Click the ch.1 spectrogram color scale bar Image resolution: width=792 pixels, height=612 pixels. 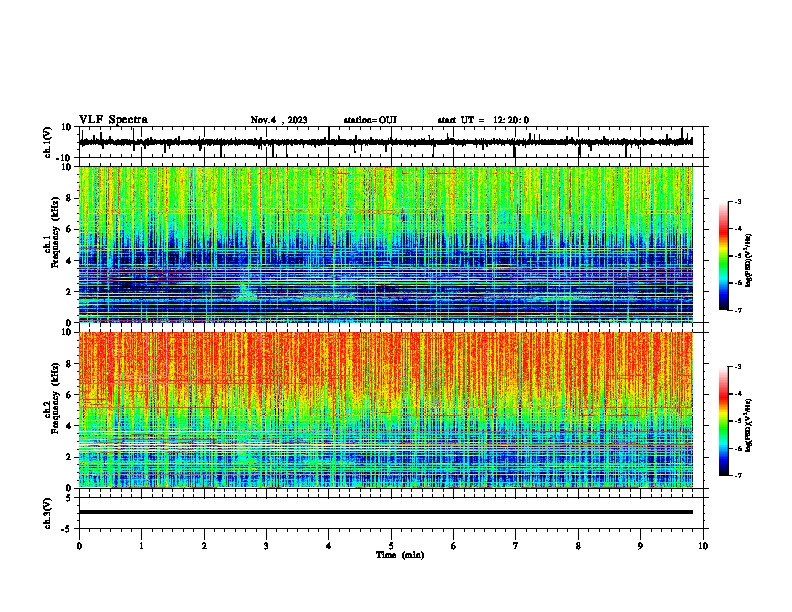(724, 256)
